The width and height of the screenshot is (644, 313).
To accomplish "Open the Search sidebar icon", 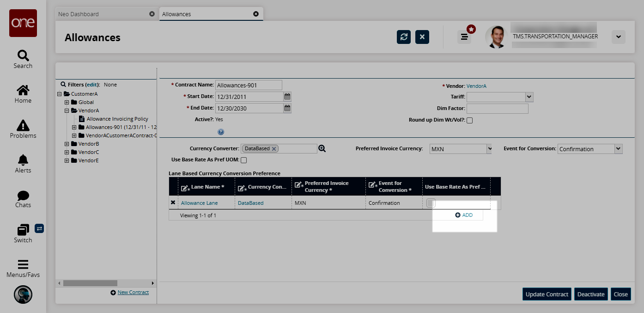I will point(23,59).
